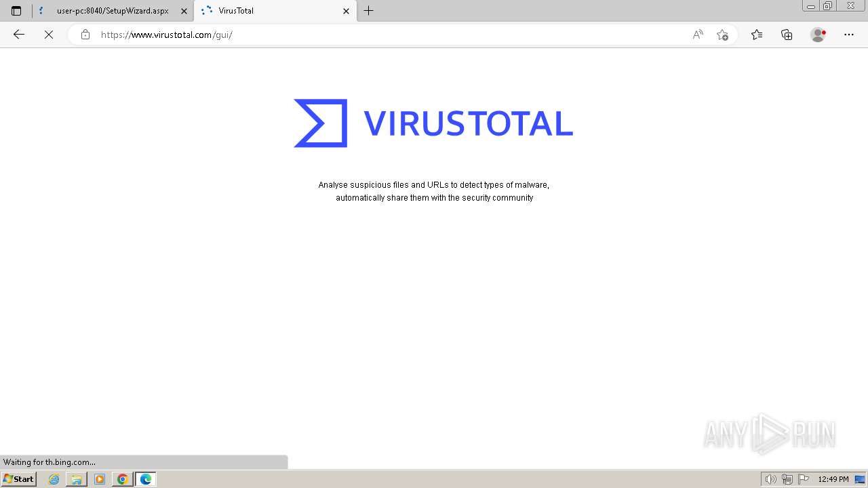Restore down the browser window
Image resolution: width=868 pixels, height=488 pixels.
(828, 5)
